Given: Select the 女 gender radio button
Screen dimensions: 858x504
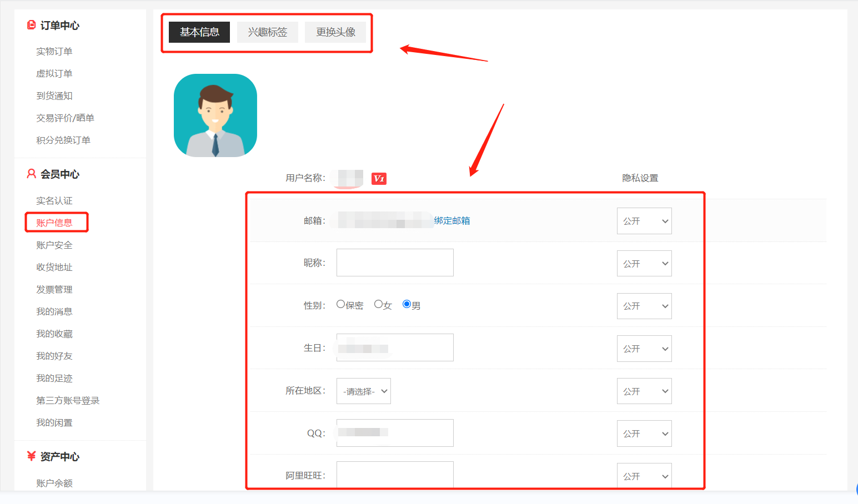Looking at the screenshot, I should [378, 304].
